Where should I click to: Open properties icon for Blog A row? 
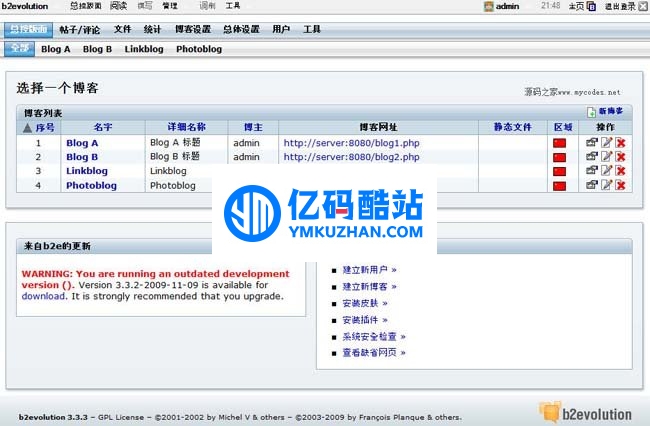pos(592,143)
